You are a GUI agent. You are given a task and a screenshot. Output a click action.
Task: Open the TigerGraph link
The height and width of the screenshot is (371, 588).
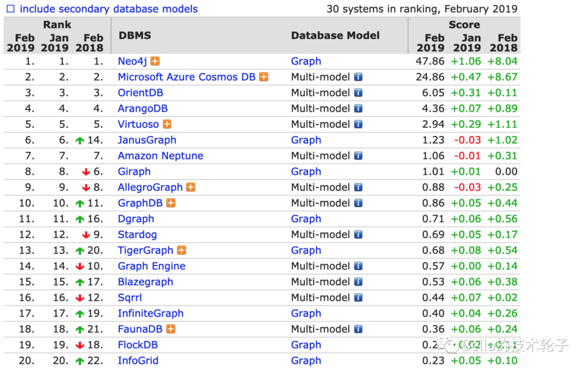[145, 250]
